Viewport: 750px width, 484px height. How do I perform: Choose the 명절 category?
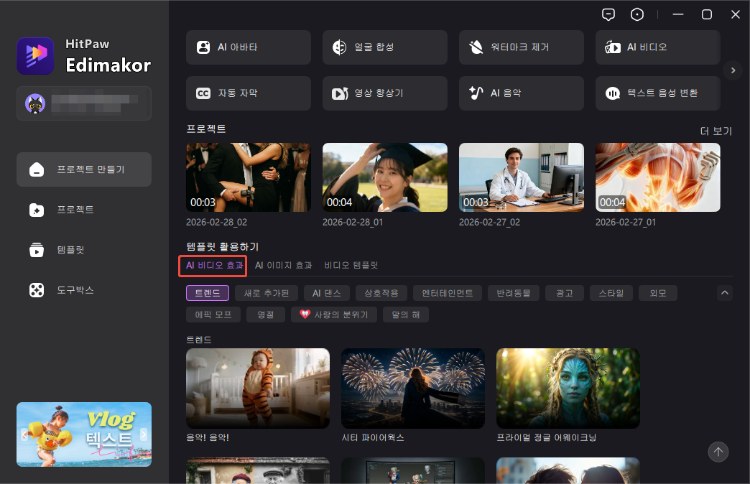pyautogui.click(x=265, y=314)
